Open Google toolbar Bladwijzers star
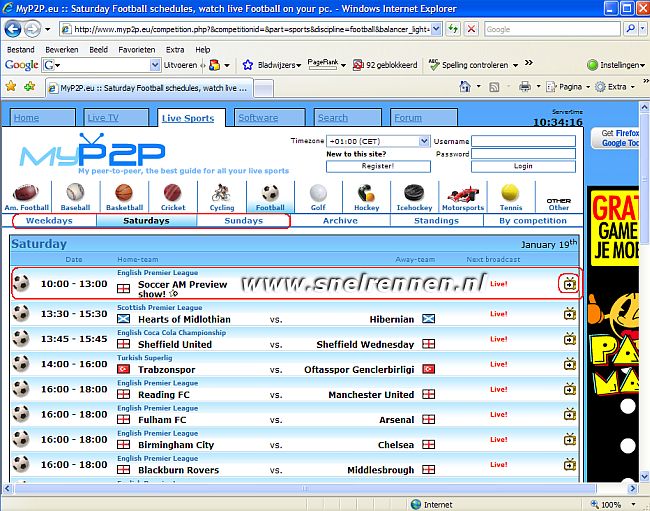This screenshot has height=511, width=650. click(x=247, y=65)
